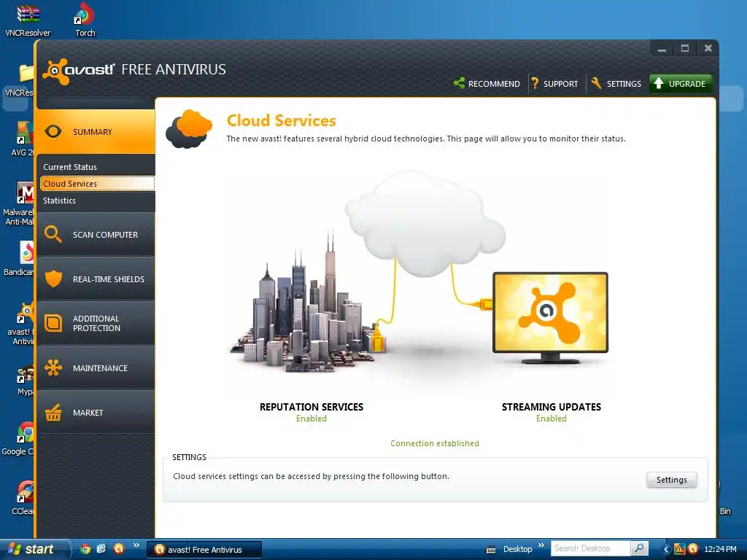Click the Recommend link text
This screenshot has height=560, width=747.
click(494, 84)
